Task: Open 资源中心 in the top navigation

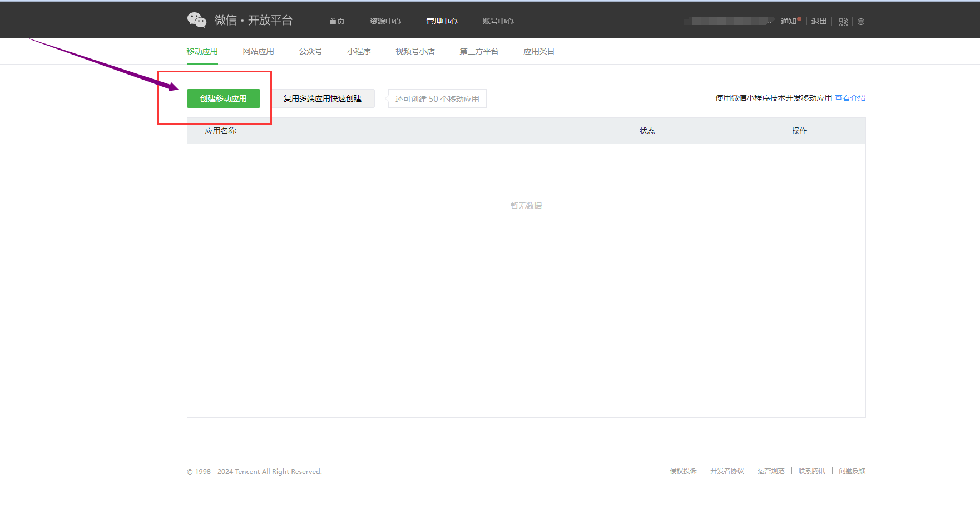Action: pyautogui.click(x=385, y=21)
